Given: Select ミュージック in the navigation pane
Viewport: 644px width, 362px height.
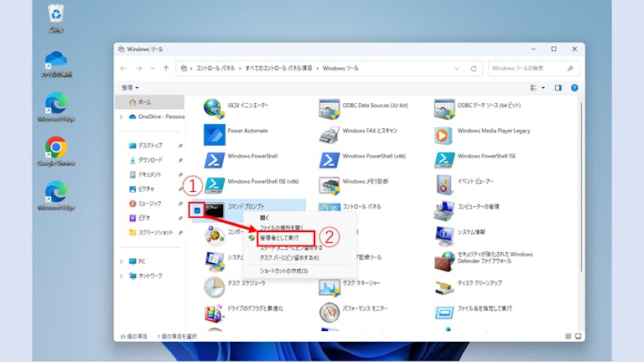Looking at the screenshot, I should tap(150, 204).
